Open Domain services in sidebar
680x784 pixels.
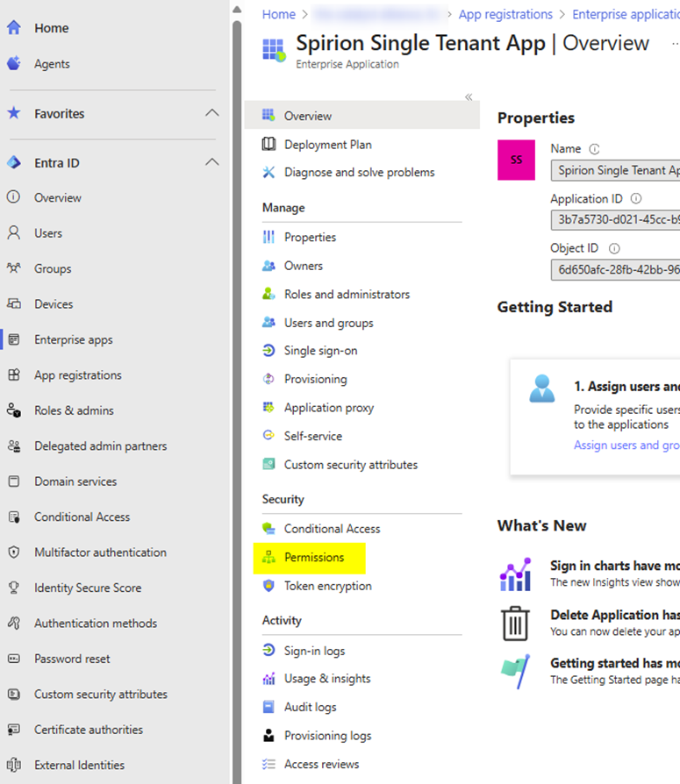coord(75,481)
